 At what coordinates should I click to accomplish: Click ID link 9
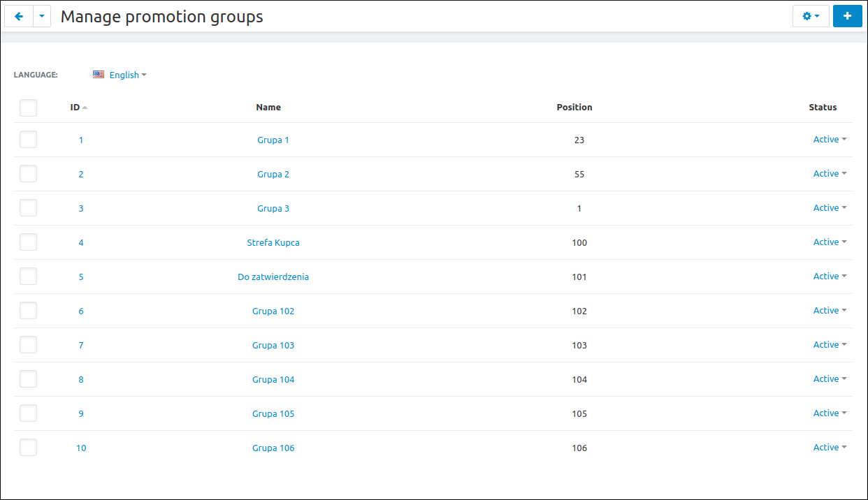tap(81, 413)
